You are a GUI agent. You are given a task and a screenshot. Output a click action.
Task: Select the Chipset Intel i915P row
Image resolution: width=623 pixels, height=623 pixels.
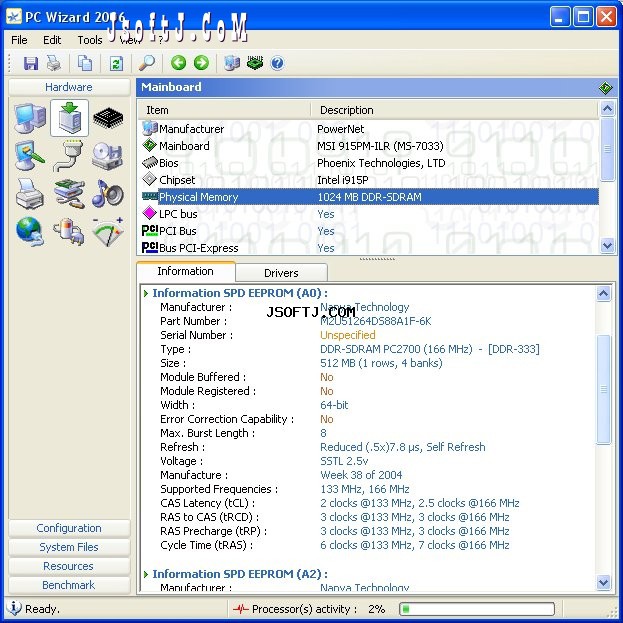click(369, 180)
